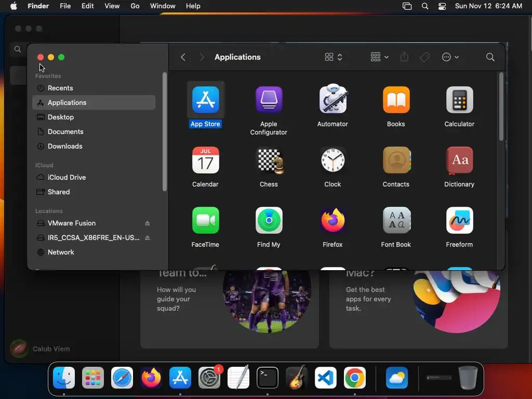Open Launchpad from the Dock
Screen dimensions: 532x399
[93, 378]
